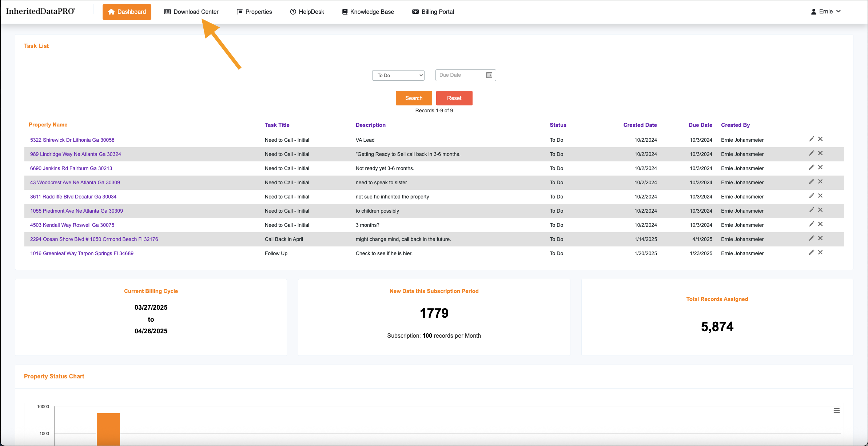The width and height of the screenshot is (868, 446).
Task: Open the Ernie user account menu
Action: pos(826,12)
